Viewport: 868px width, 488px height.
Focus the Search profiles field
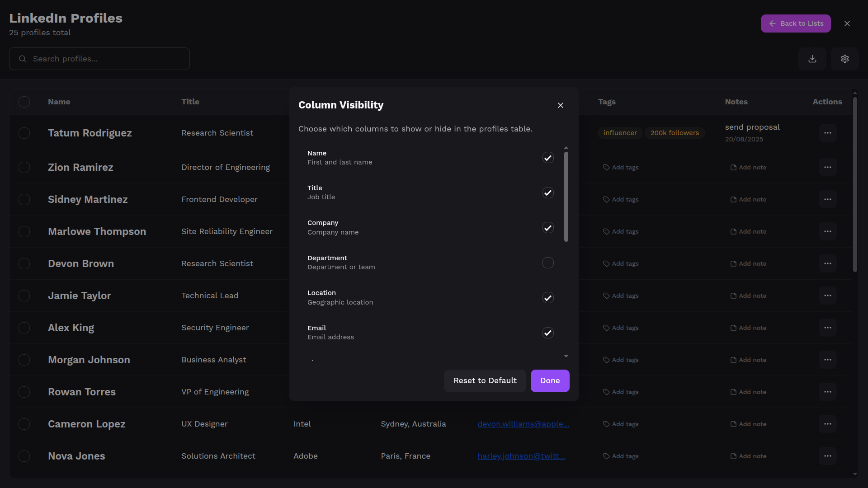99,59
